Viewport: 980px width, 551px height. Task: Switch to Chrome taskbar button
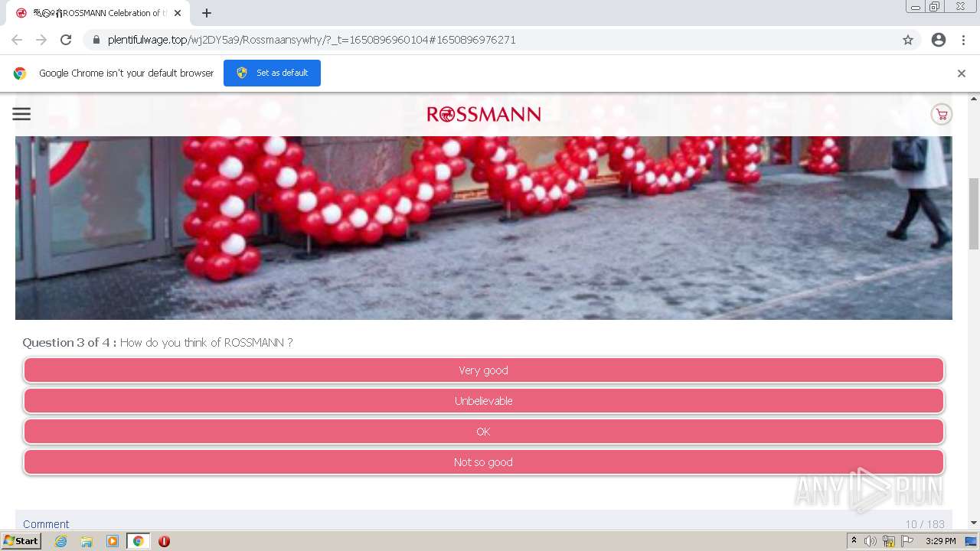pyautogui.click(x=138, y=541)
